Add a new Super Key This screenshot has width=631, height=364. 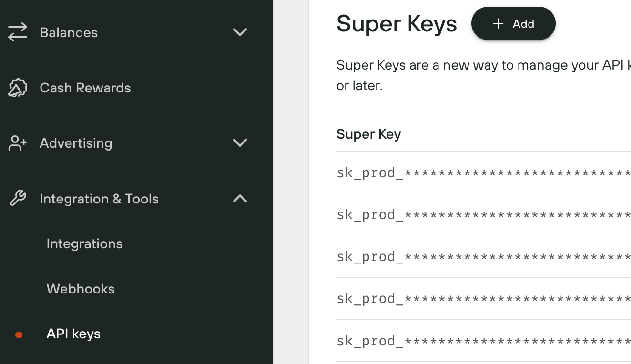(513, 24)
